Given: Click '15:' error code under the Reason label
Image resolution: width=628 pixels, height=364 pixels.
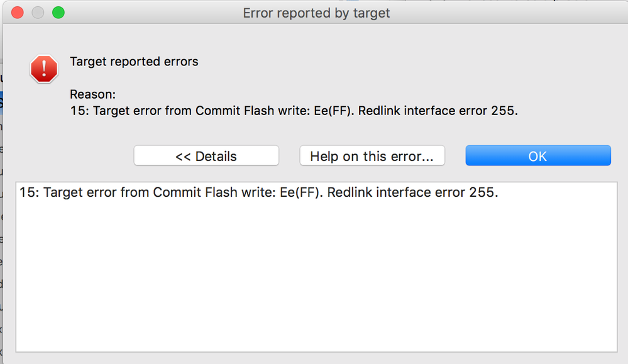Looking at the screenshot, I should click(x=79, y=111).
